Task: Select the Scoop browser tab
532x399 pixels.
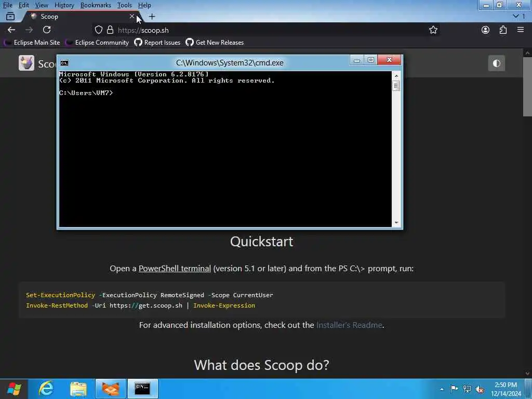Action: tap(82, 16)
